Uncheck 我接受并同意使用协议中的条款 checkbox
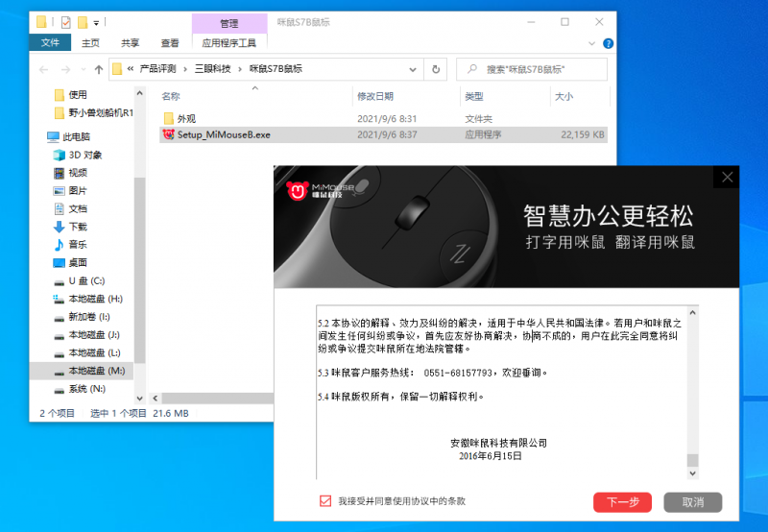The image size is (768, 532). [x=325, y=500]
